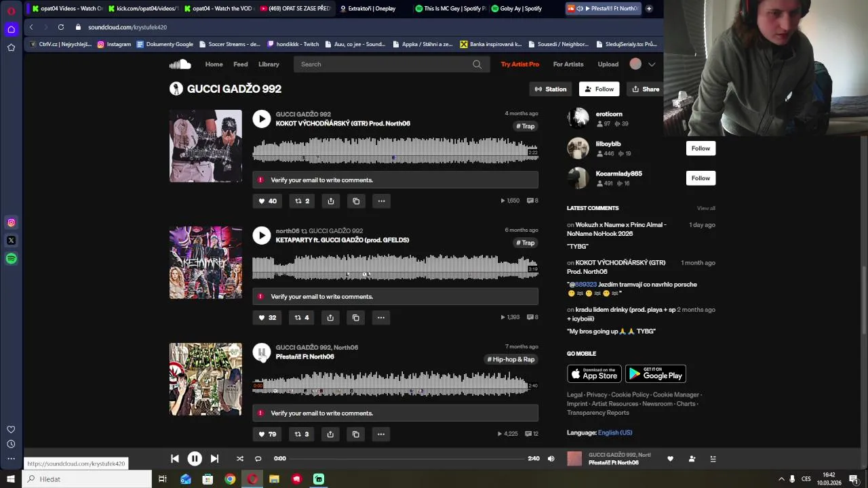Follow artist from player bar icon

pos(692,459)
